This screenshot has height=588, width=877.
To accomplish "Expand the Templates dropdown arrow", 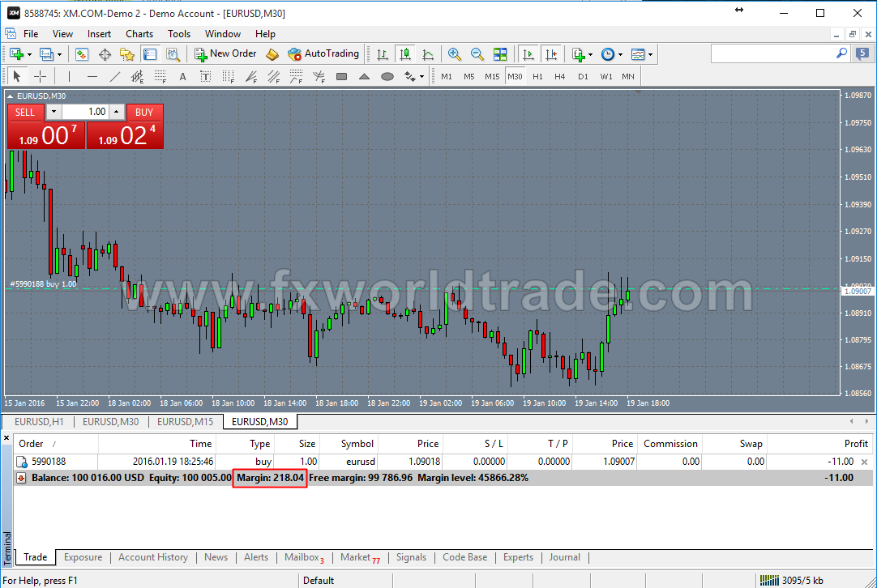I will [x=651, y=55].
